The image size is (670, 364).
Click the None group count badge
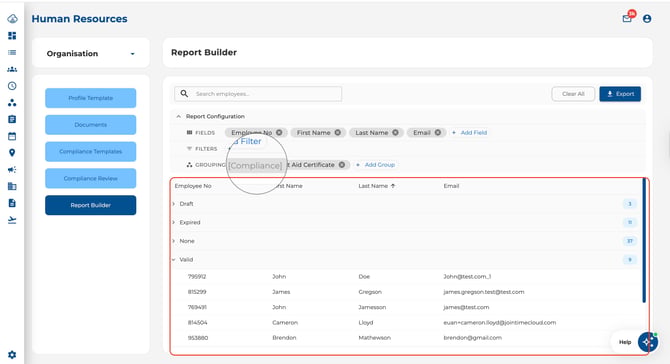(629, 241)
